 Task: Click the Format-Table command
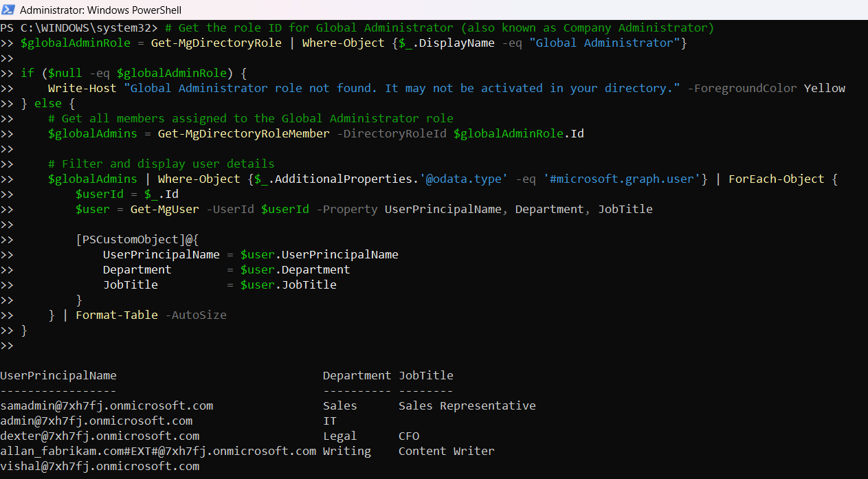click(116, 315)
